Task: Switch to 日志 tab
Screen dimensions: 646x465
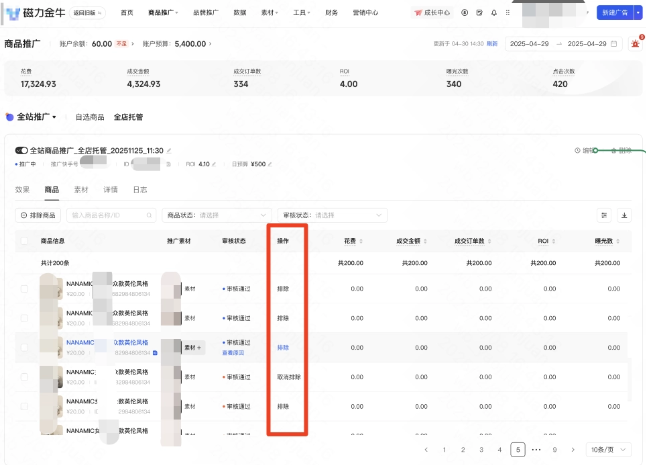Action: point(140,189)
